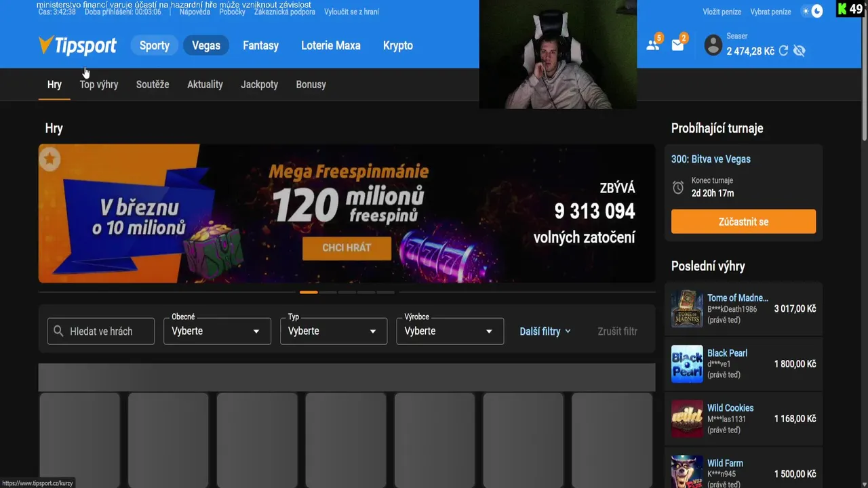
Task: Open the Krypto section
Action: tap(398, 45)
